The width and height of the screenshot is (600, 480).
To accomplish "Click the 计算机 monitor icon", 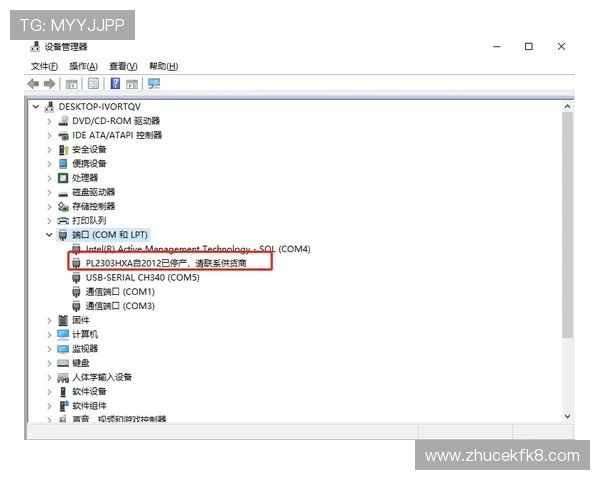I will pyautogui.click(x=63, y=335).
